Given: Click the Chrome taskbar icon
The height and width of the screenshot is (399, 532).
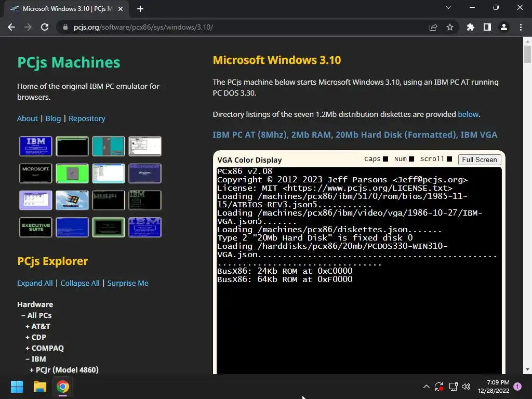Looking at the screenshot, I should point(63,387).
